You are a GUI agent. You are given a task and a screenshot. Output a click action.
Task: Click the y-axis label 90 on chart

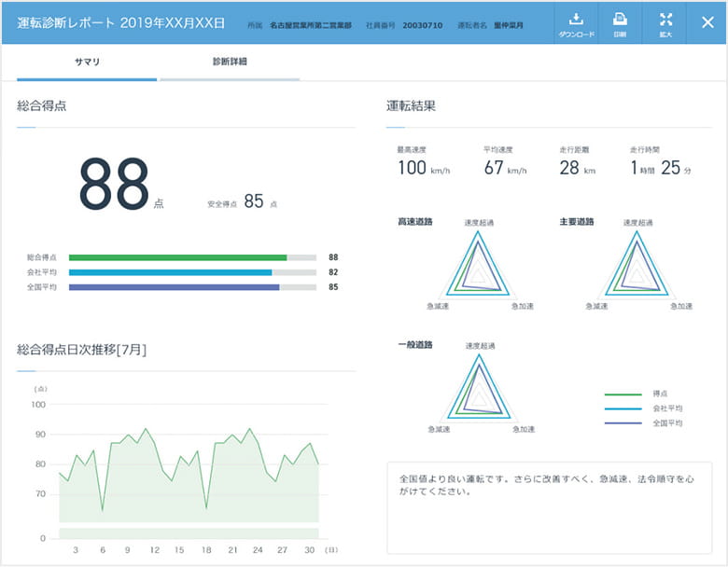[40, 435]
